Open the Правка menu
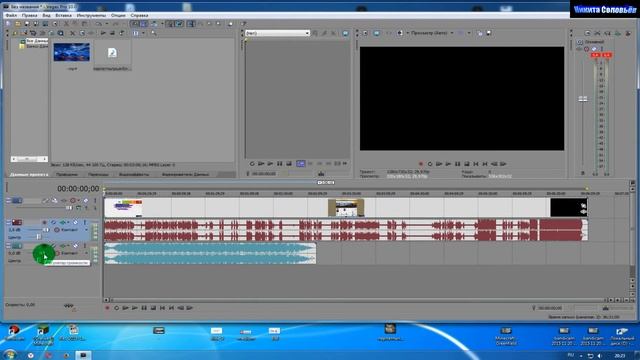 pos(29,16)
